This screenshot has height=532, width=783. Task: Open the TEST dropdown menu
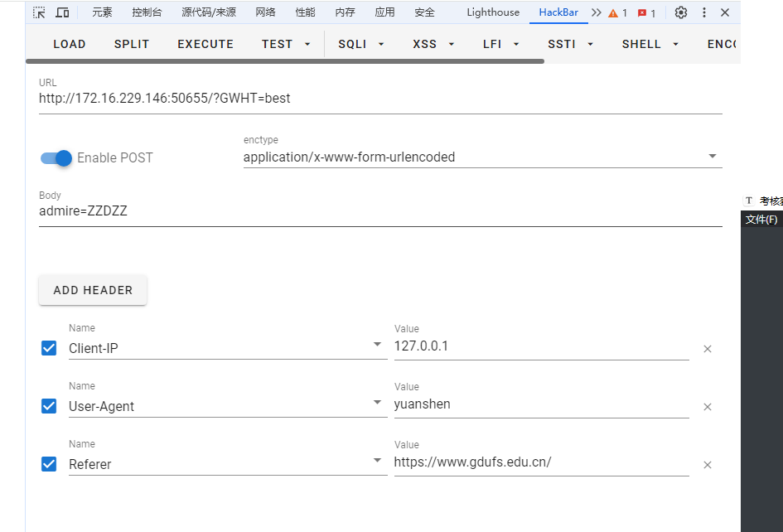click(x=286, y=45)
